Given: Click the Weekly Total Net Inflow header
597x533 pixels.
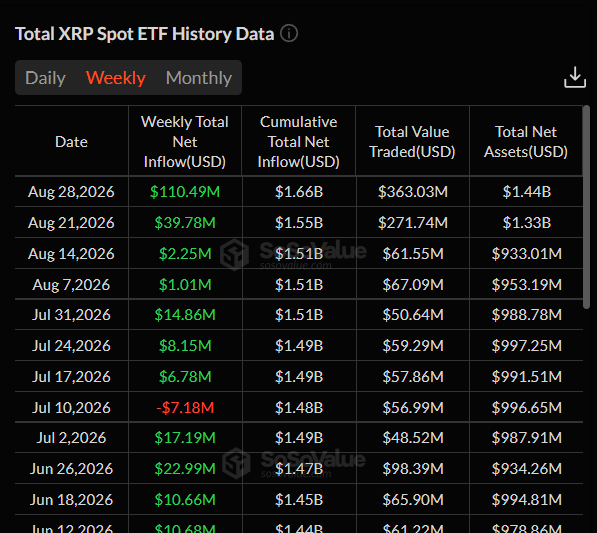Looking at the screenshot, I should pyautogui.click(x=185, y=142).
